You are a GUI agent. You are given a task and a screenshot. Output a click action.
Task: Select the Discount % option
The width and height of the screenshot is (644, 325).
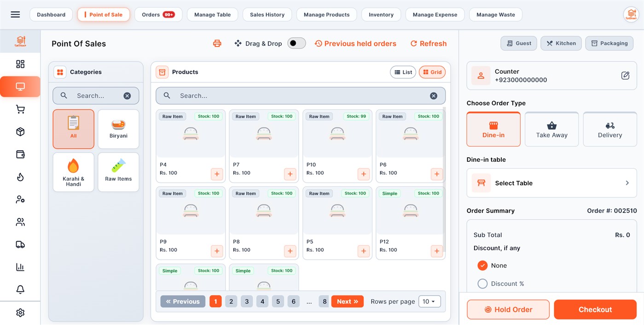pos(482,284)
